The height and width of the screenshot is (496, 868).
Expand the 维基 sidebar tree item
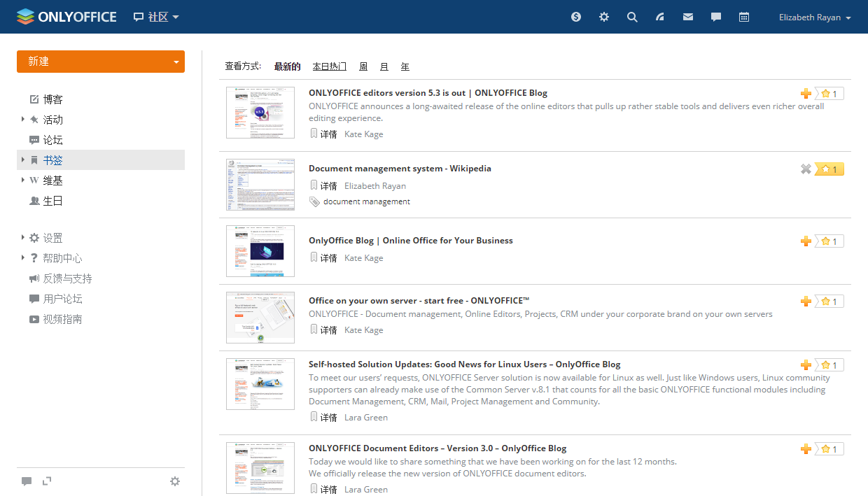pos(23,180)
